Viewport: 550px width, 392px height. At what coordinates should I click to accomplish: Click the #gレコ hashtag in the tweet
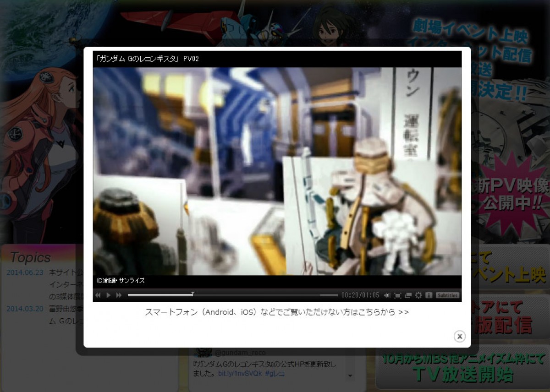tap(275, 374)
